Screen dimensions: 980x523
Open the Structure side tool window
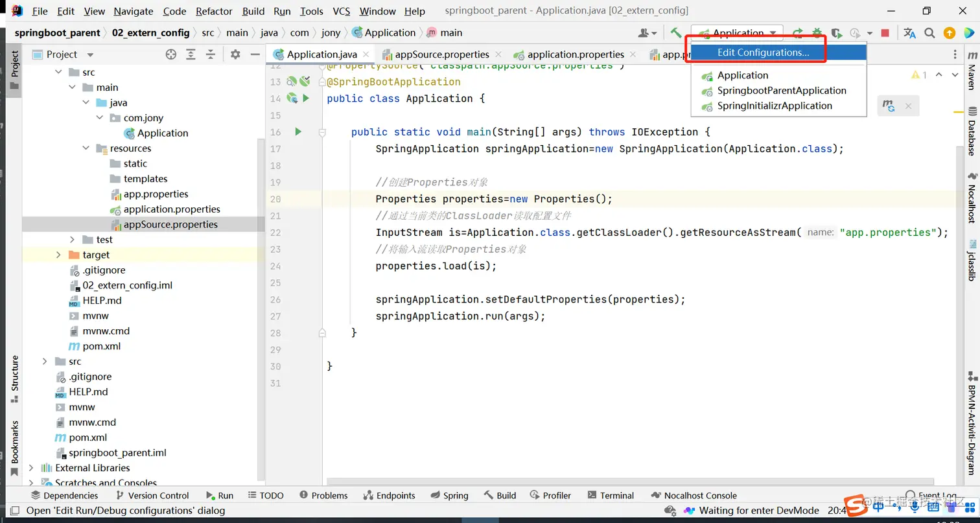(14, 379)
